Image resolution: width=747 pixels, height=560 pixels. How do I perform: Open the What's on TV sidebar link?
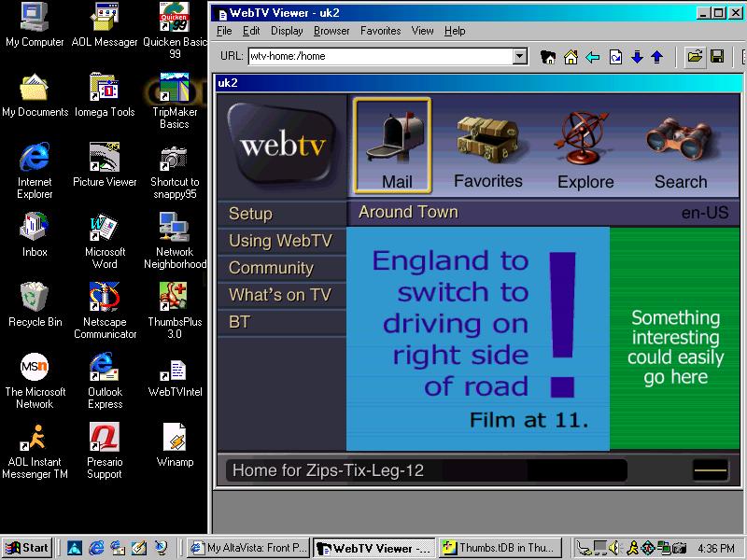tap(282, 295)
